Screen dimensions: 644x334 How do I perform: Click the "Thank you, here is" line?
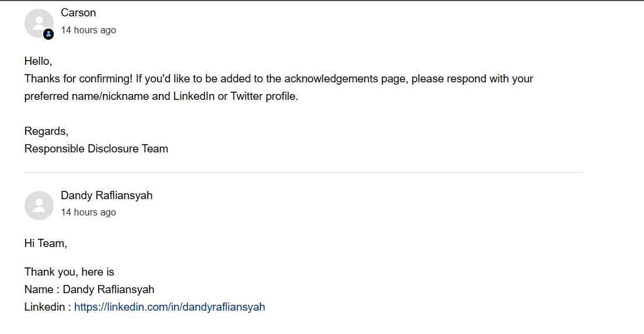tap(69, 272)
